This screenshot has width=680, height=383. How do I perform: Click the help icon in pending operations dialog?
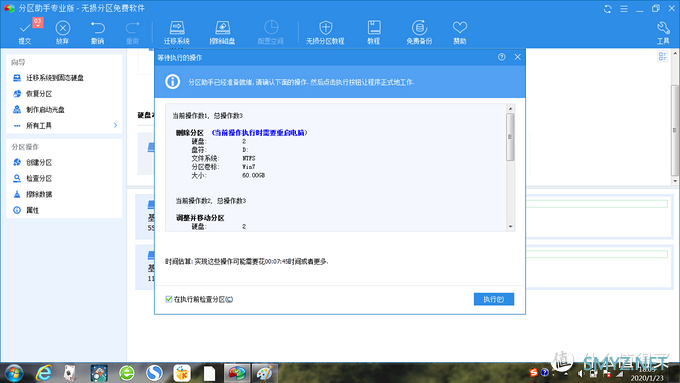pyautogui.click(x=502, y=57)
